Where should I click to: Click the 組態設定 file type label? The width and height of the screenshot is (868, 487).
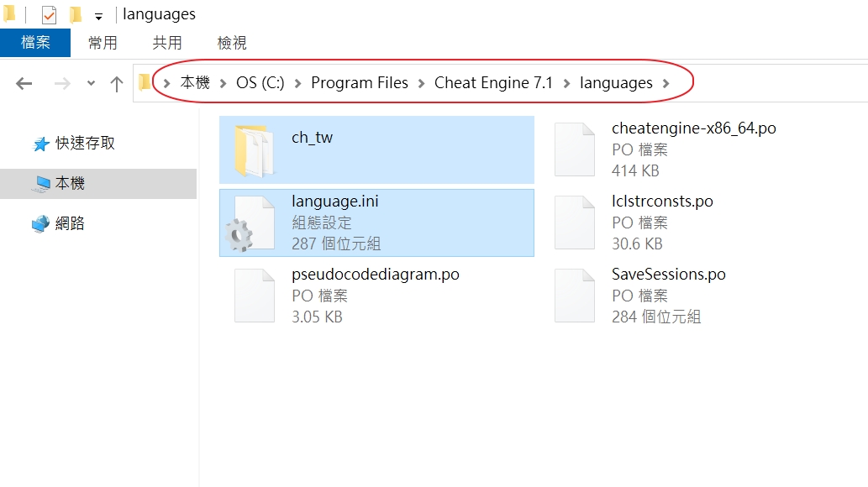322,223
